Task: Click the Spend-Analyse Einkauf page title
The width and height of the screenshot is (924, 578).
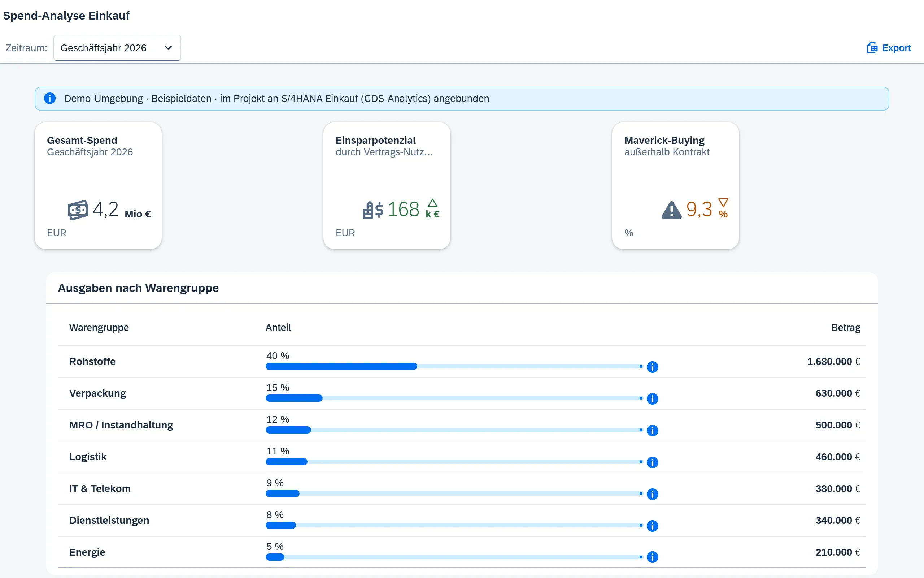Action: (66, 15)
